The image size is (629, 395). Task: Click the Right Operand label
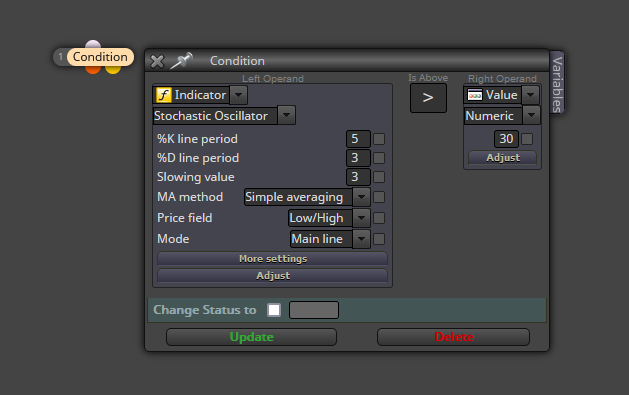pyautogui.click(x=502, y=79)
